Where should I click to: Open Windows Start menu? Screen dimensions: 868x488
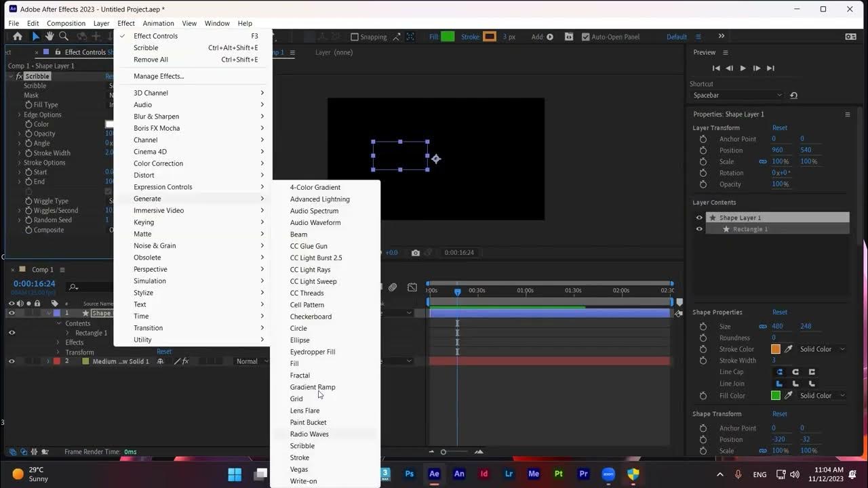(235, 474)
